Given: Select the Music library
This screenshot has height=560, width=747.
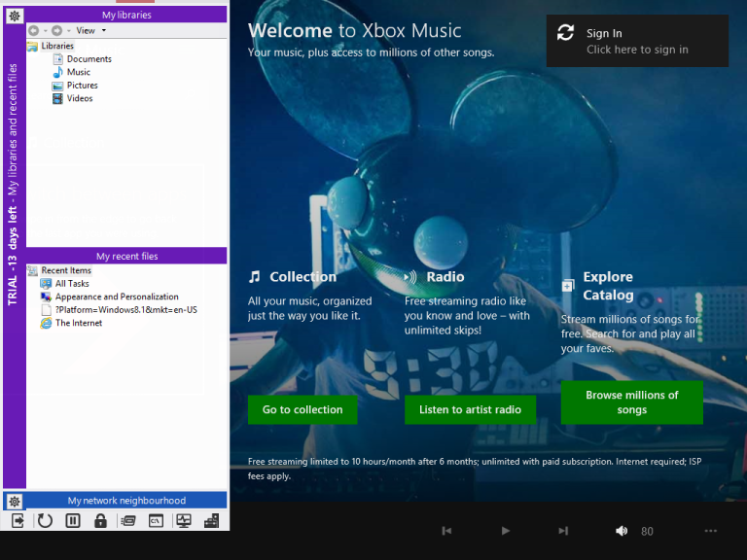Looking at the screenshot, I should pos(79,72).
